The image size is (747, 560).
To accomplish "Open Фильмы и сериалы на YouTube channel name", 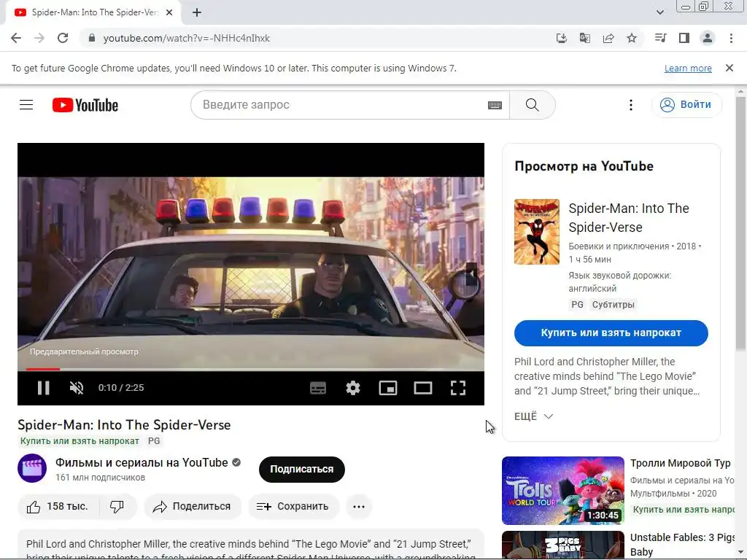I will click(142, 462).
